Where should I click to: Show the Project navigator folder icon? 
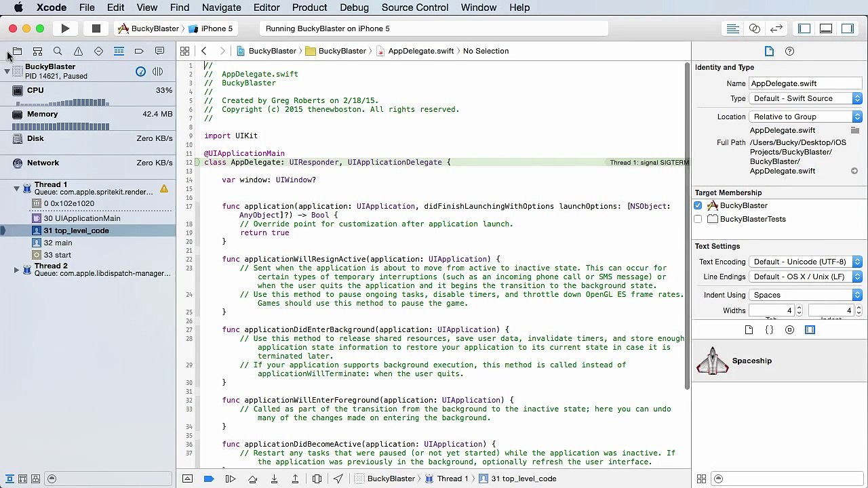[x=17, y=52]
